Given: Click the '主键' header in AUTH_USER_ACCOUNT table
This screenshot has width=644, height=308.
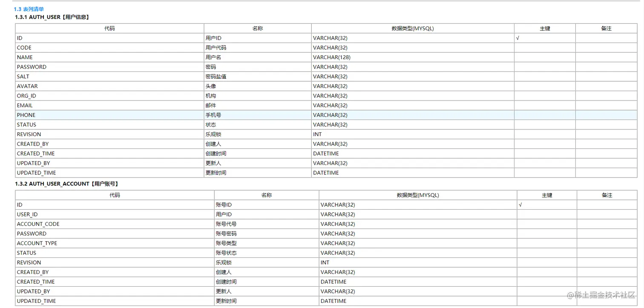Looking at the screenshot, I should click(547, 195).
